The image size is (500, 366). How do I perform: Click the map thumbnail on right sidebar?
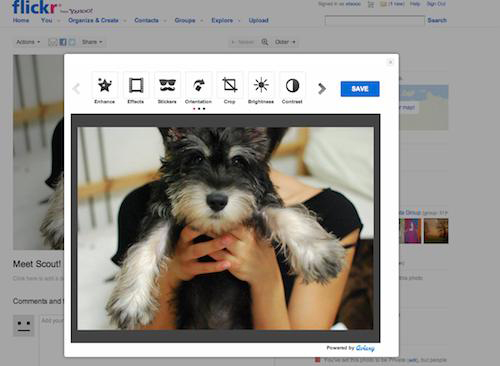(423, 107)
